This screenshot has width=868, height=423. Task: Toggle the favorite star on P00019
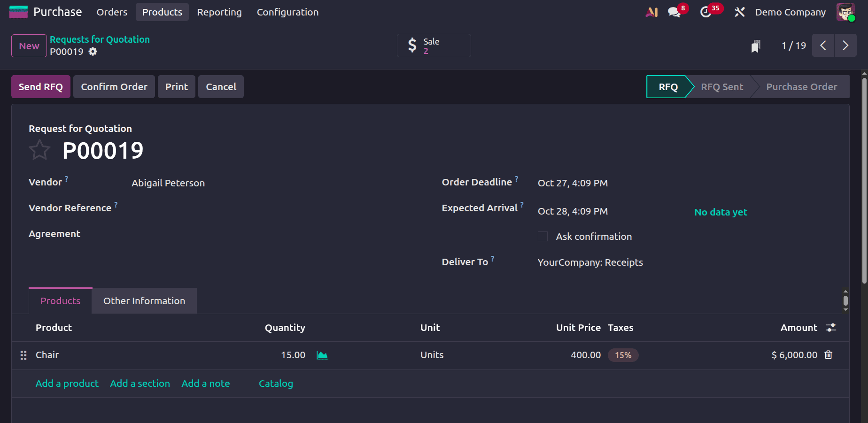[39, 150]
